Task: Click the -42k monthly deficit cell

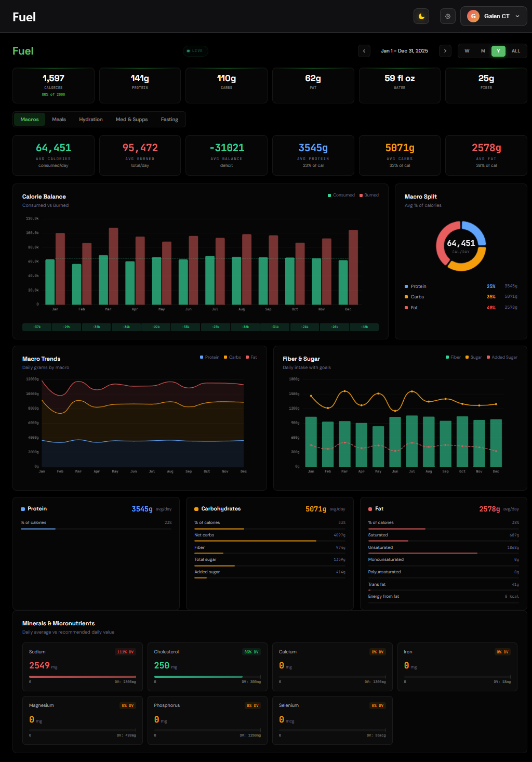Action: 364,327
